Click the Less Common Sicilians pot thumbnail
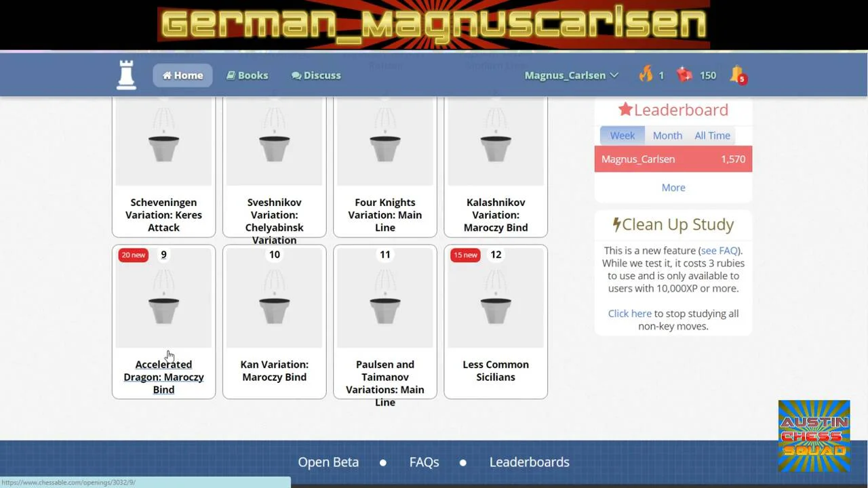Image resolution: width=868 pixels, height=488 pixels. coord(496,298)
